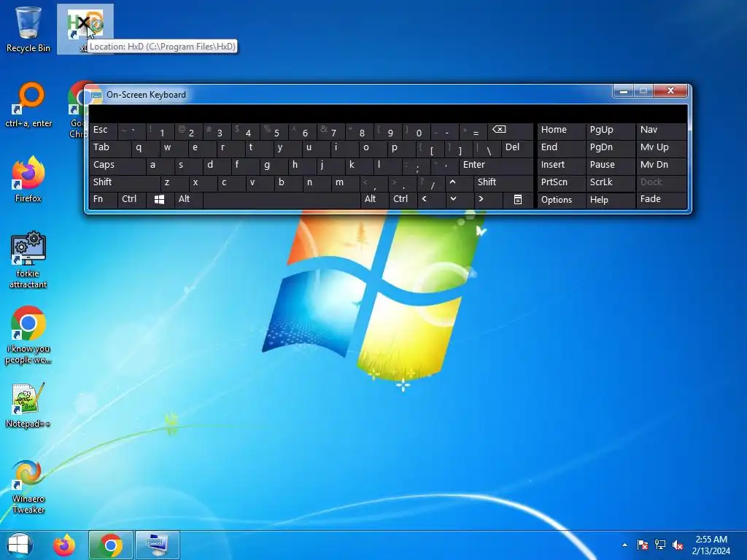Select the 'ctrl+a, enter' desktop shortcut
This screenshot has width=747, height=560.
[x=28, y=105]
